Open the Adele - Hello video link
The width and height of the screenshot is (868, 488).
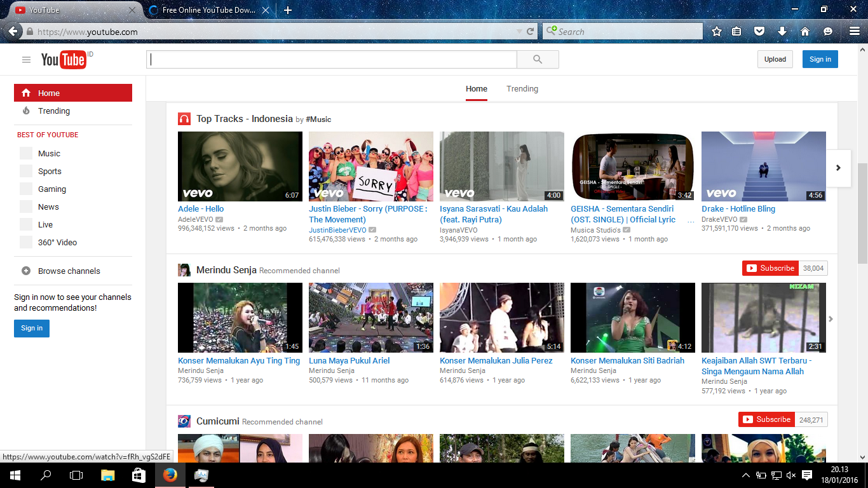tap(201, 208)
